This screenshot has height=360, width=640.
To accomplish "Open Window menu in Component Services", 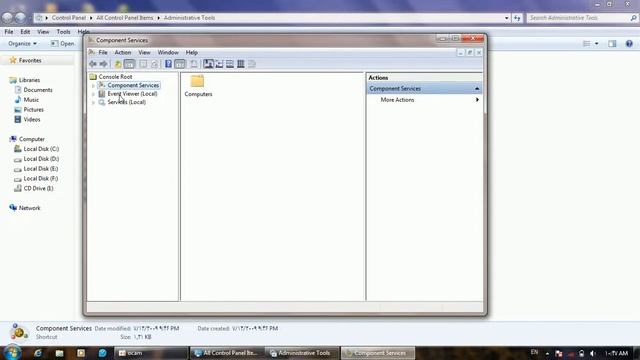I will (168, 52).
